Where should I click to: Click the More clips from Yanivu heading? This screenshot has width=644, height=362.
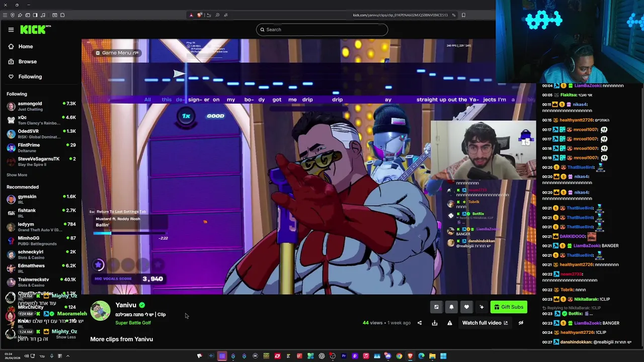click(x=121, y=339)
